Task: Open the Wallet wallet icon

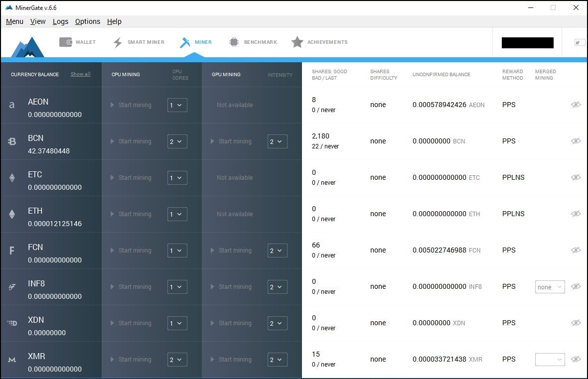Action: [65, 42]
